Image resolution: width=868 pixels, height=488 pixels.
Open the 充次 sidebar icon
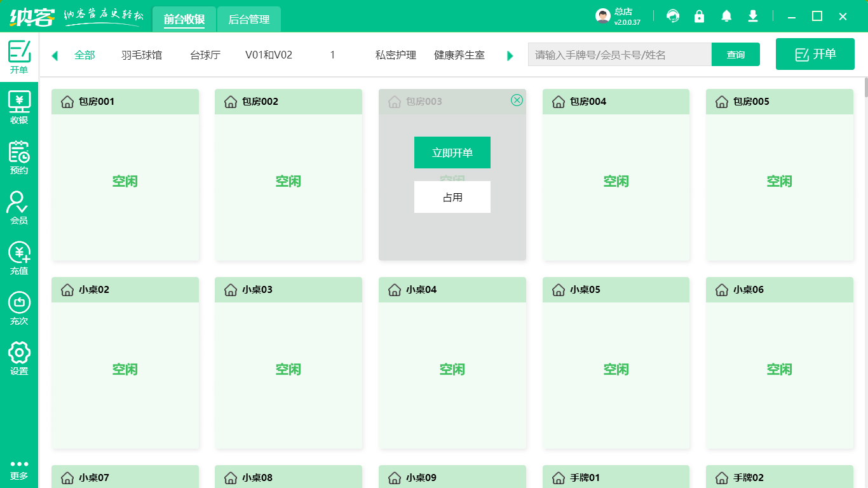click(x=19, y=308)
